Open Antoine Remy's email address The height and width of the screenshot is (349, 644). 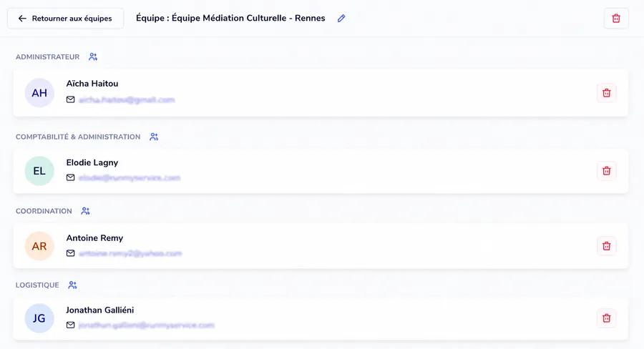click(x=130, y=253)
